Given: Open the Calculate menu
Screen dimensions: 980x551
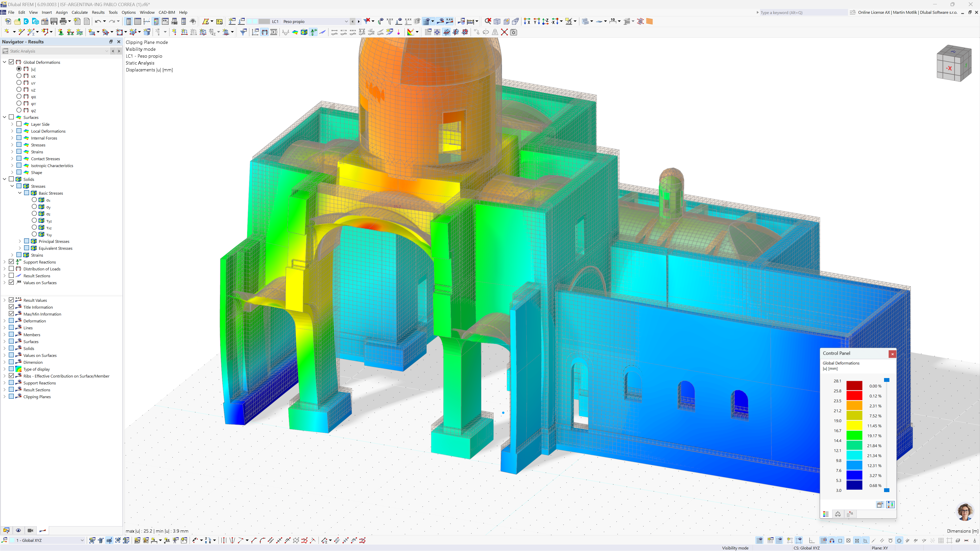Looking at the screenshot, I should (80, 12).
